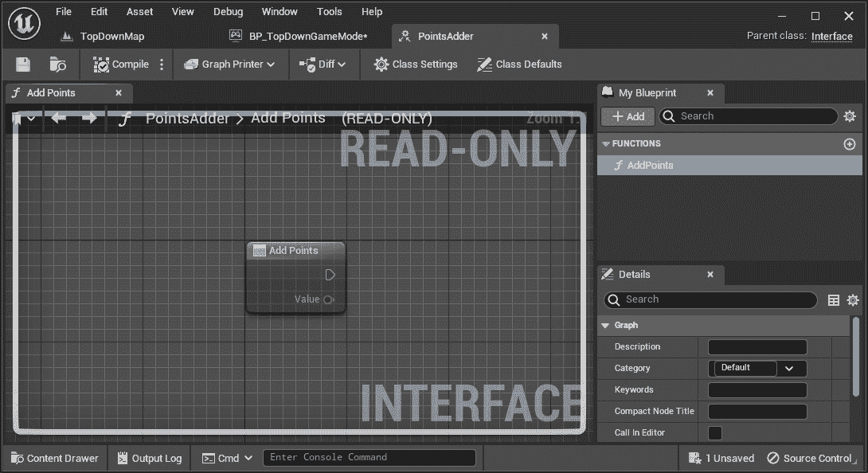The image size is (868, 473).
Task: Save the current blueprint asset
Action: [x=23, y=64]
